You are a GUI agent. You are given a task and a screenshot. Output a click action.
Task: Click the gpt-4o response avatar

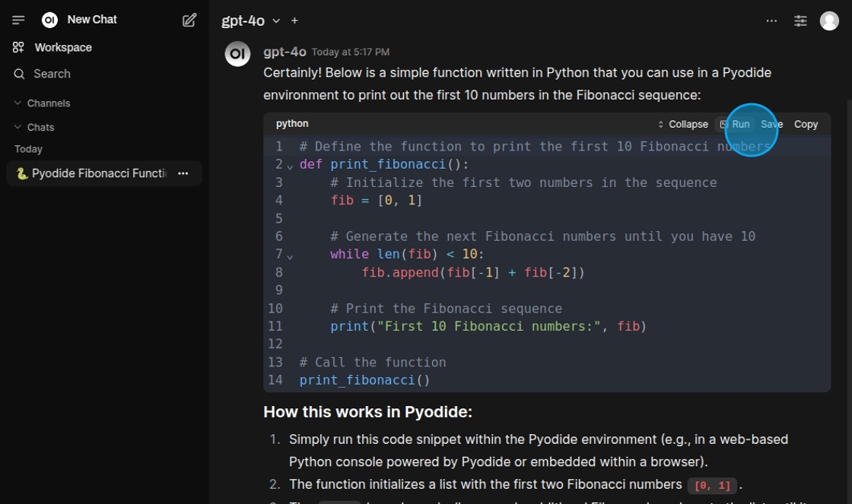(238, 54)
